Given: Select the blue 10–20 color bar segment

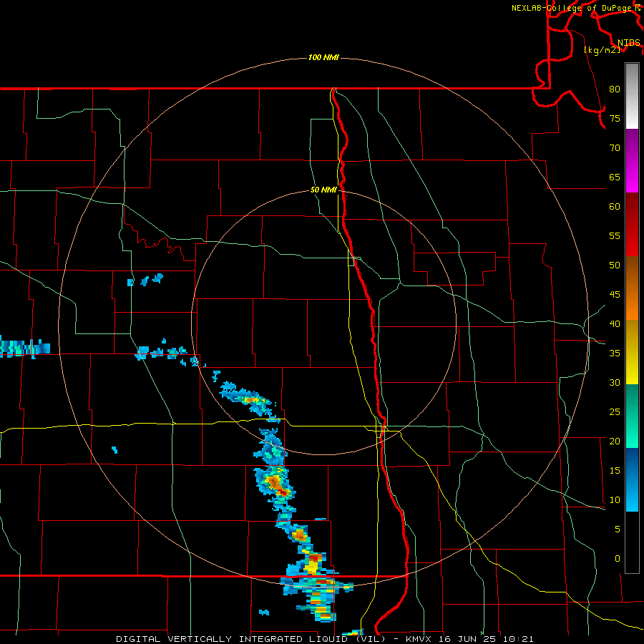Looking at the screenshot, I should click(632, 479).
